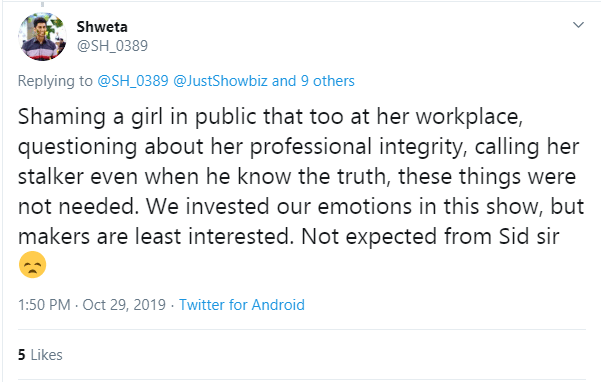This screenshot has width=601, height=382.
Task: Click the tweet's first line 'Shaming a girl'
Action: coord(91,116)
